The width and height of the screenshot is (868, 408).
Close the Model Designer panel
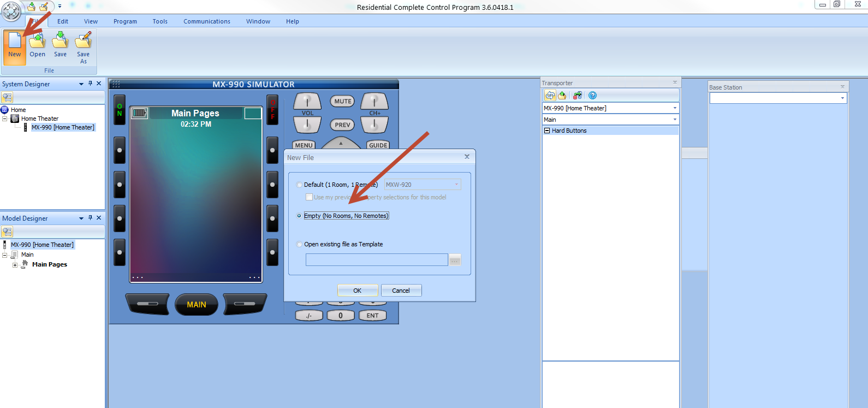(x=99, y=218)
